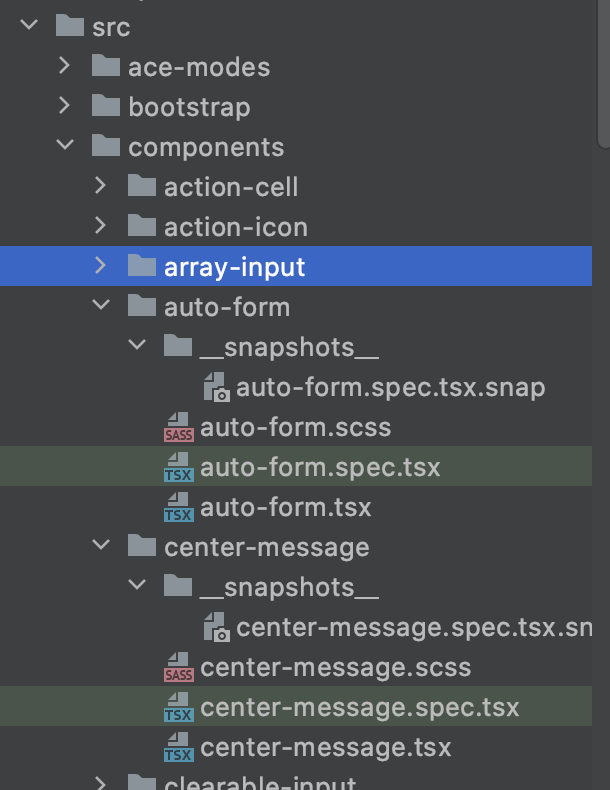Collapse __snapshots__ chevron under auto-form
The image size is (610, 790).
(x=137, y=345)
